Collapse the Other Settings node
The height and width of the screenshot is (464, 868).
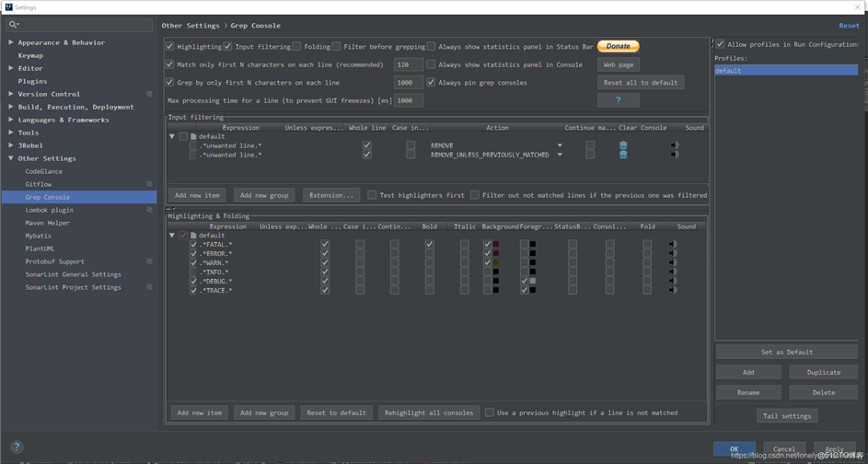tap(10, 158)
